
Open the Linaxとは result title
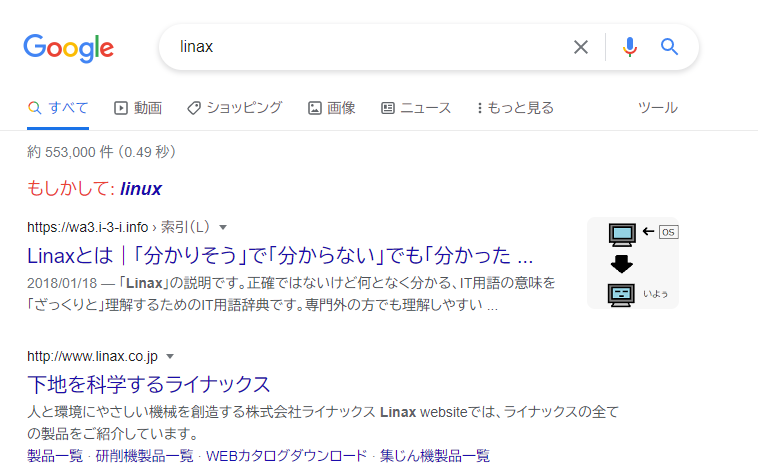tap(279, 253)
